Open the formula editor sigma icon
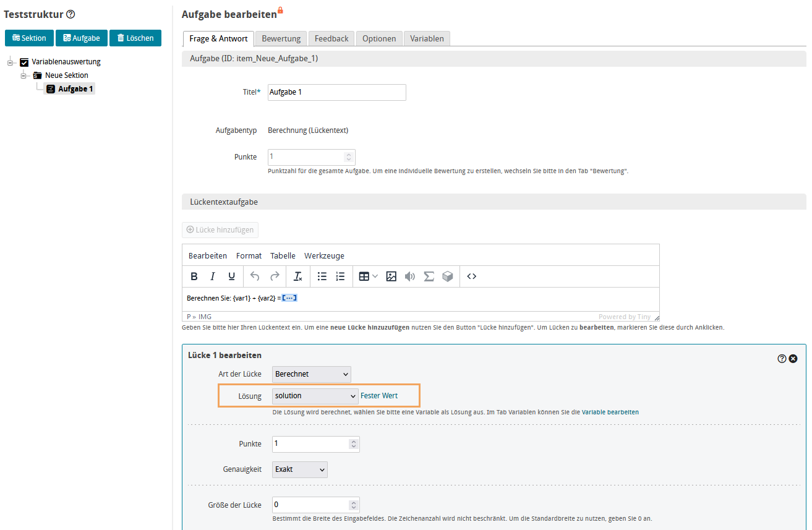812x530 pixels. [429, 276]
